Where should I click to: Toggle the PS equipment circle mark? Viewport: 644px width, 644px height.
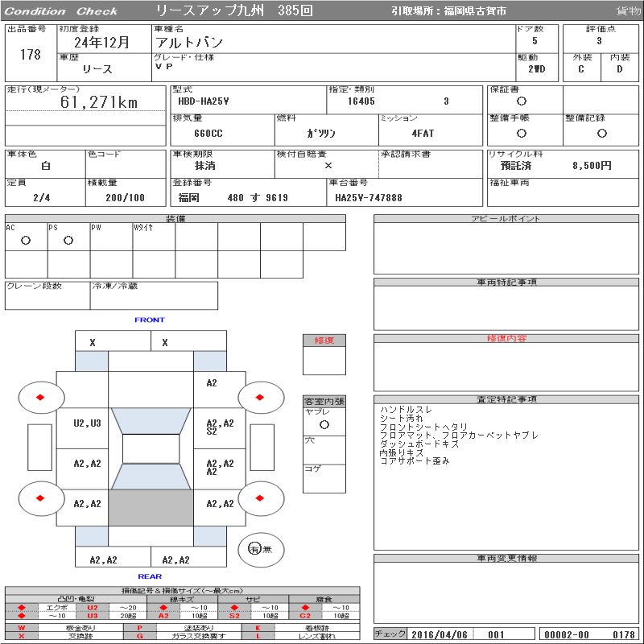point(68,241)
